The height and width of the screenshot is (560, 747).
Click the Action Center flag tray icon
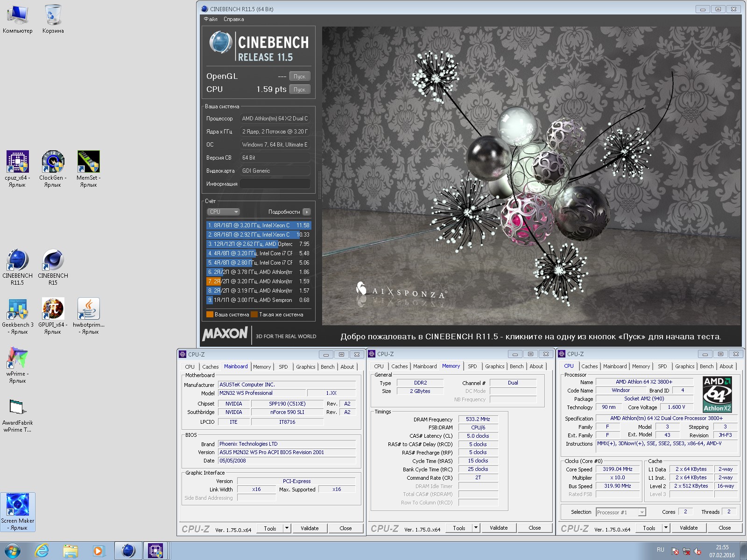(675, 552)
